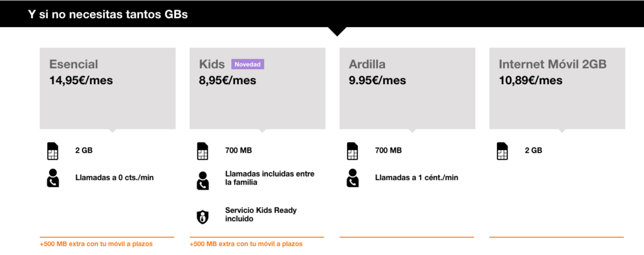Viewport: 644px width, 255px height.
Task: Click the phone call icon under Ardilla
Action: point(352,178)
